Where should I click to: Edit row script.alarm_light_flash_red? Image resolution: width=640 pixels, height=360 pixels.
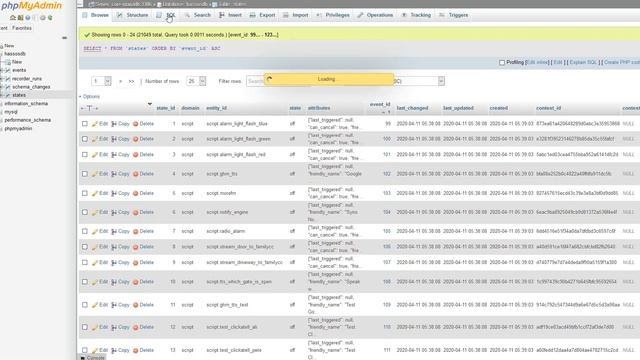click(x=100, y=155)
